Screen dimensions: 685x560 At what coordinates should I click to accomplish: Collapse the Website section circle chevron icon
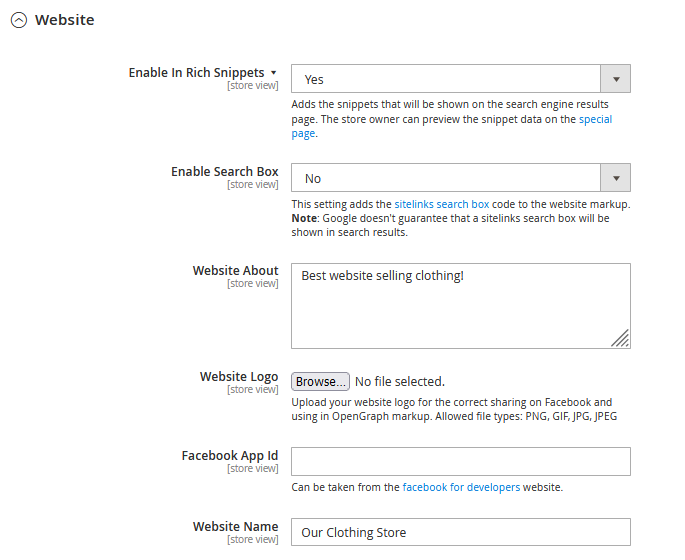click(x=19, y=20)
